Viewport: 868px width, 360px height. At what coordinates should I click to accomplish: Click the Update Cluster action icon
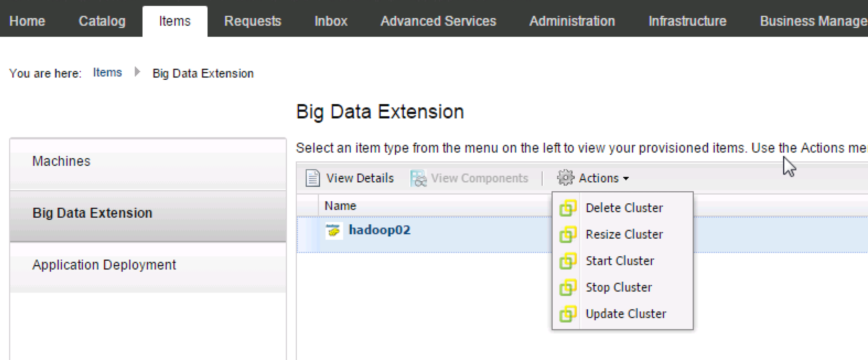tap(570, 314)
